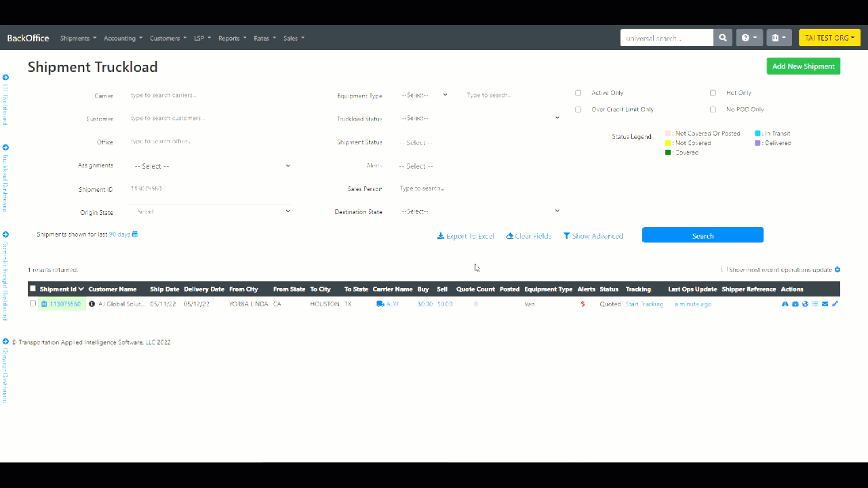Click the envelope icon in shipment actions
Viewport: 868px width, 488px height.
coord(825,304)
